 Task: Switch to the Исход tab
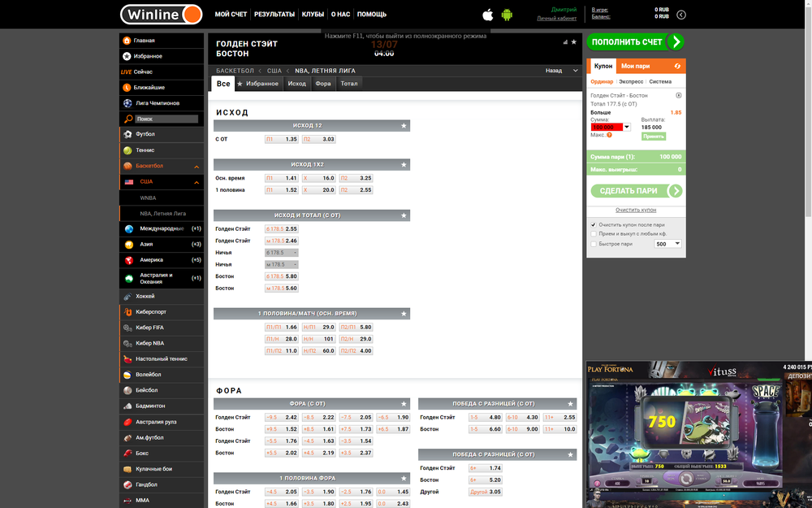(x=296, y=84)
